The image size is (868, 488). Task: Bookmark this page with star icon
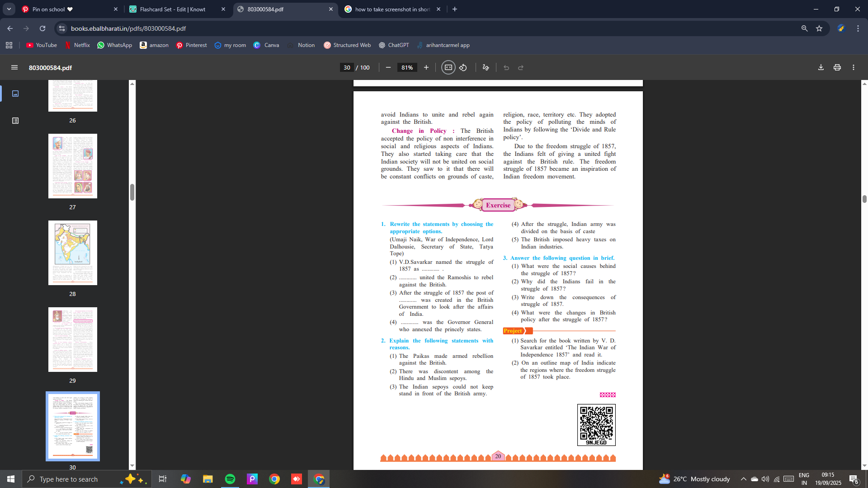[819, 28]
